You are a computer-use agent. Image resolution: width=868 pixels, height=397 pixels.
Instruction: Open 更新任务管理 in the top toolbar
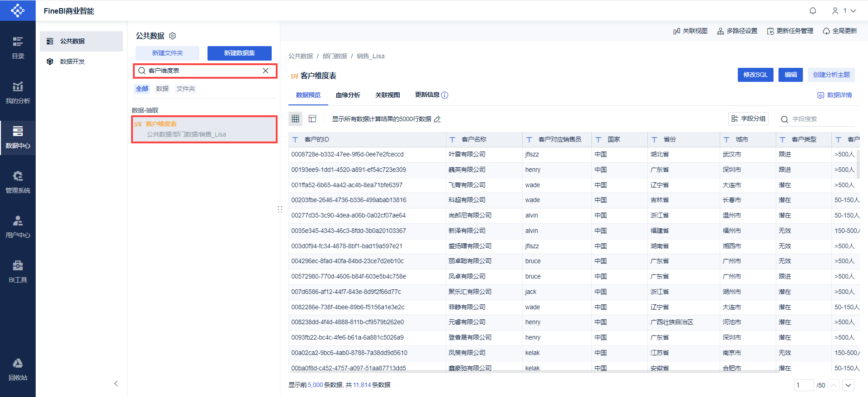(790, 31)
